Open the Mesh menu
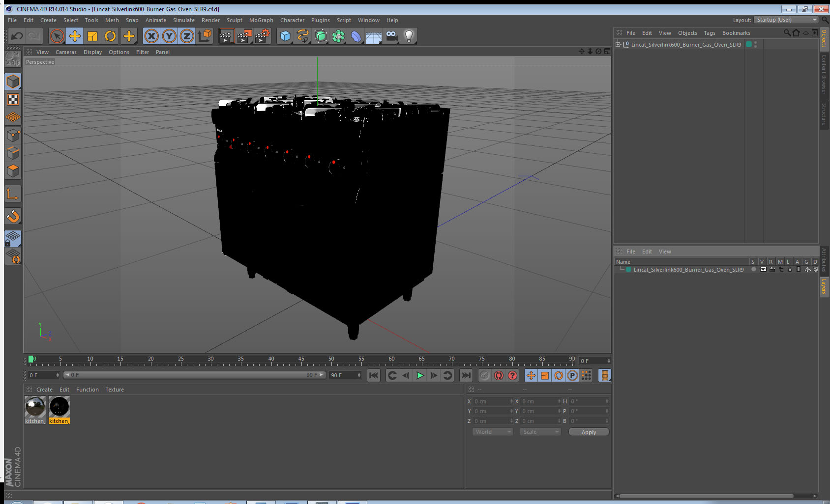 [112, 20]
